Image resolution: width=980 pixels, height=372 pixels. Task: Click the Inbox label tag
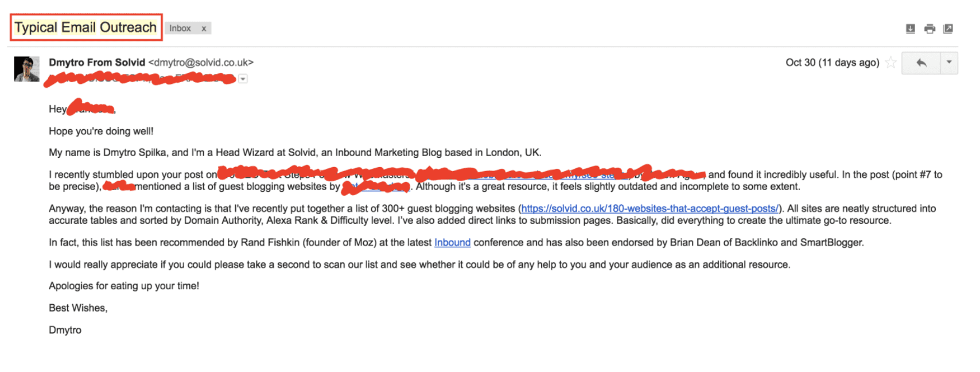coord(180,28)
